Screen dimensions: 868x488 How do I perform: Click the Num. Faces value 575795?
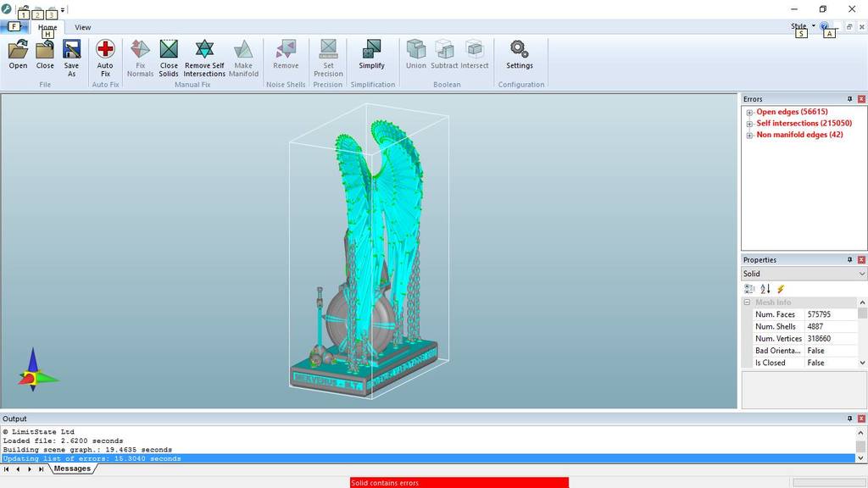[x=831, y=314]
